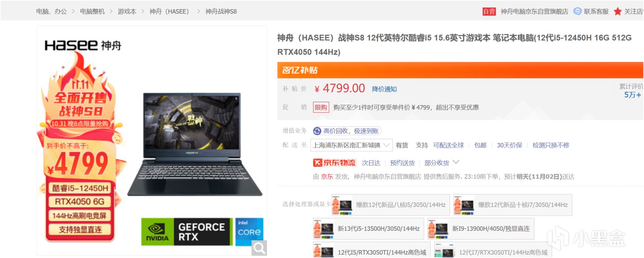Go to 游戏本 breadcrumb category

[127, 11]
